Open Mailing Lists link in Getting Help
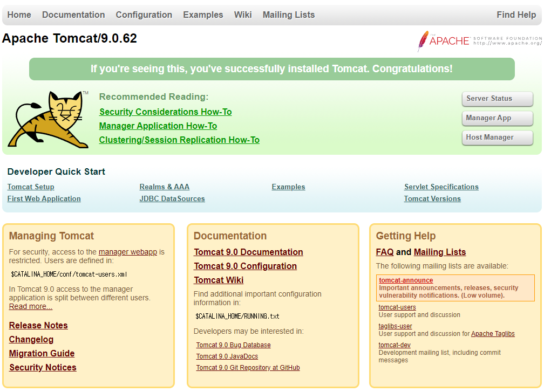 pyautogui.click(x=440, y=252)
